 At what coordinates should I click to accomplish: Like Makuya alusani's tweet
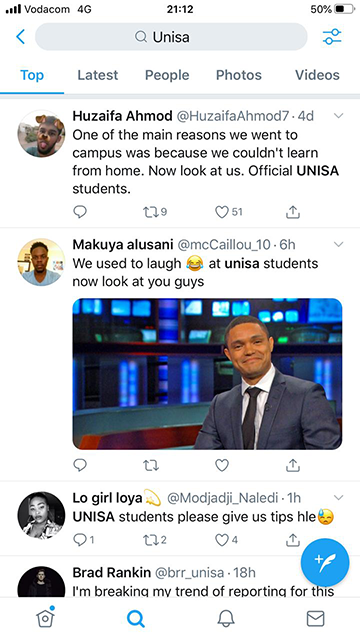[222, 465]
